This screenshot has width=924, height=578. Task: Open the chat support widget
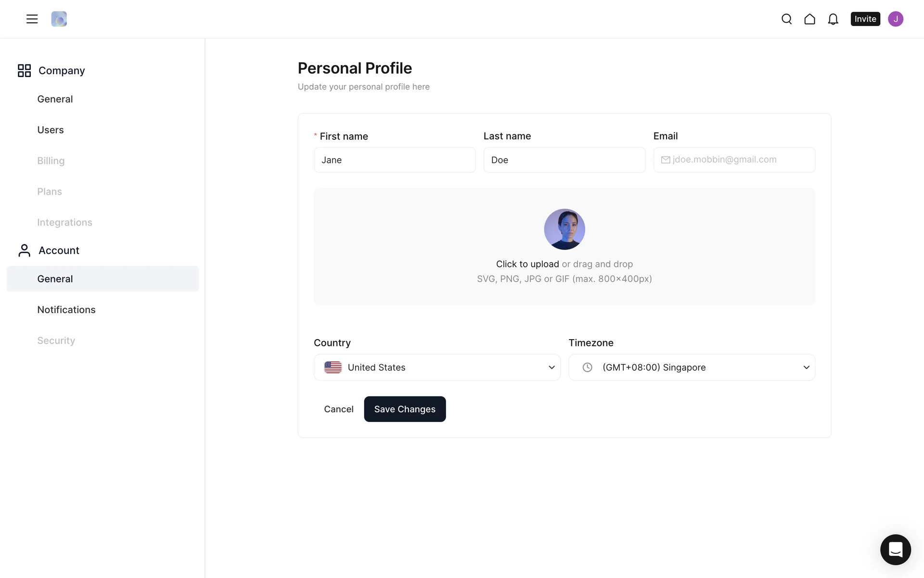[x=895, y=549]
